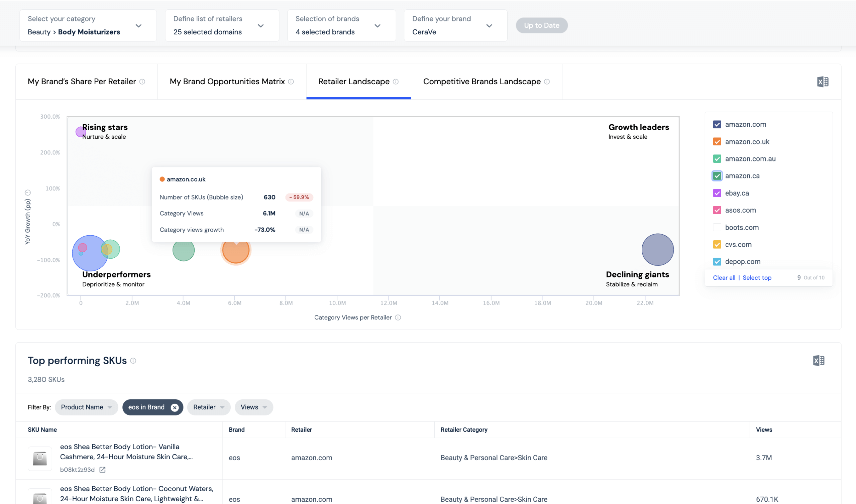Click info icon beside Category Views per Retailer
The image size is (856, 504).
398,318
